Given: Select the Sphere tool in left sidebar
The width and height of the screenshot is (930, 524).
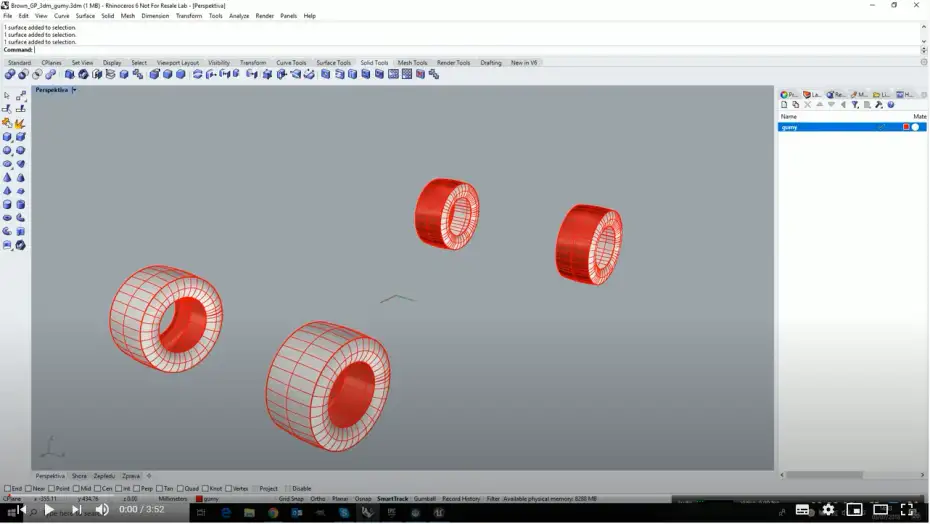Looking at the screenshot, I should coord(7,151).
